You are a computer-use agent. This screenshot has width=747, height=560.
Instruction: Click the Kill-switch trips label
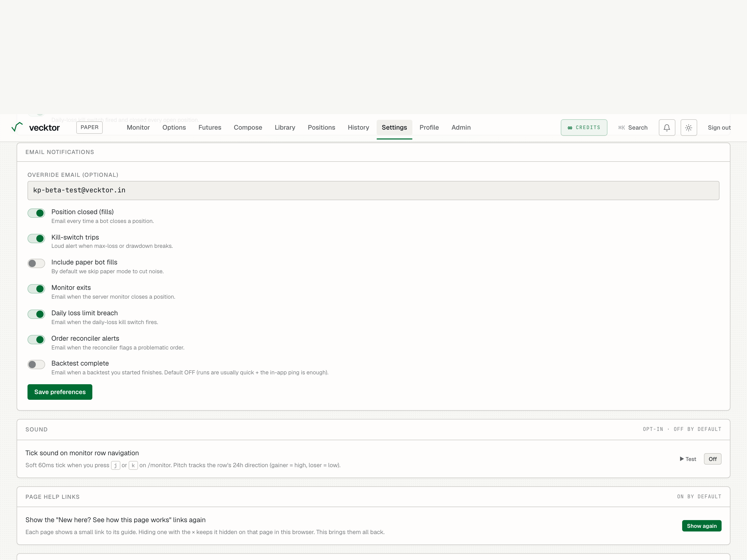[x=75, y=237]
